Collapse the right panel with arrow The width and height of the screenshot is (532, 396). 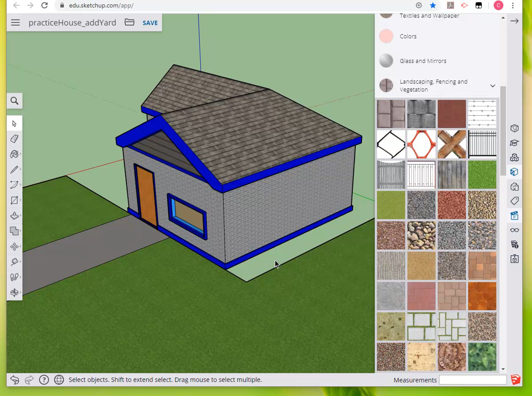click(514, 21)
